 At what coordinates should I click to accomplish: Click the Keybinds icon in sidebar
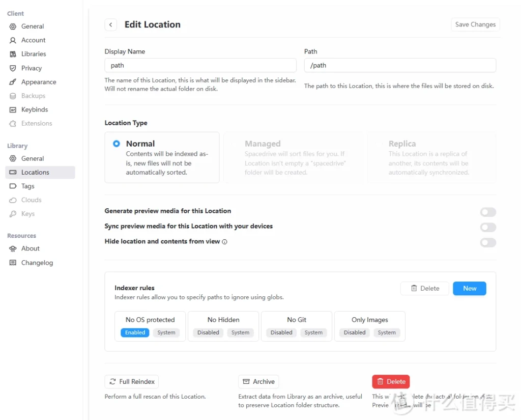[x=13, y=109]
